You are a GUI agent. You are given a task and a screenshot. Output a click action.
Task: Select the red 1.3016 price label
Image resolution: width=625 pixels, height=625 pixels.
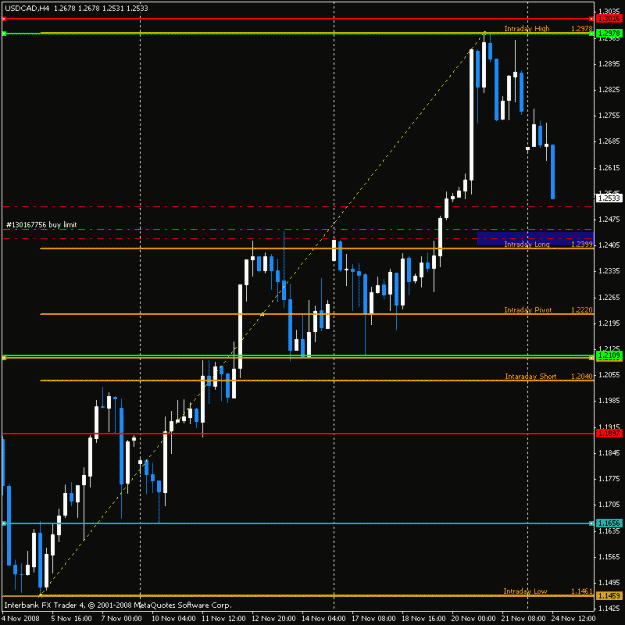[609, 18]
